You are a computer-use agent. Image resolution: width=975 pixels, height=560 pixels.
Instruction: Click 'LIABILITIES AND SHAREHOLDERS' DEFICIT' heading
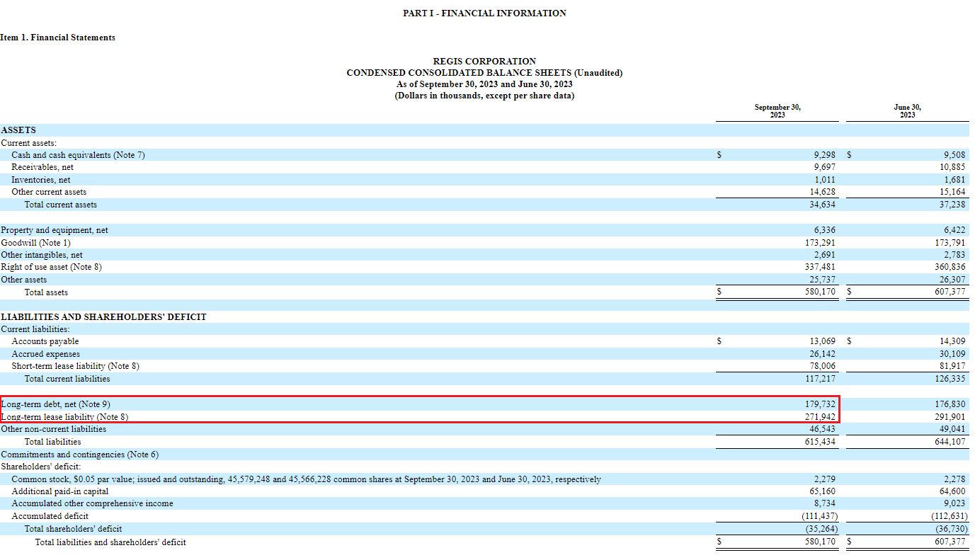103,317
